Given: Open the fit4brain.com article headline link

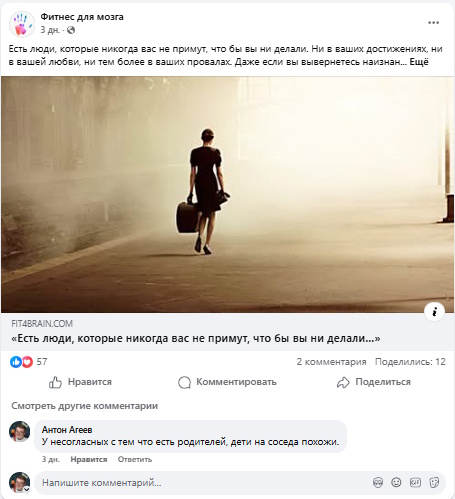Looking at the screenshot, I should click(196, 338).
